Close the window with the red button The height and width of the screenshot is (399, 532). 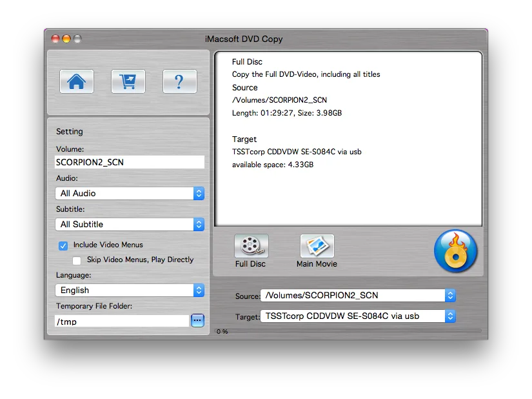pyautogui.click(x=55, y=39)
